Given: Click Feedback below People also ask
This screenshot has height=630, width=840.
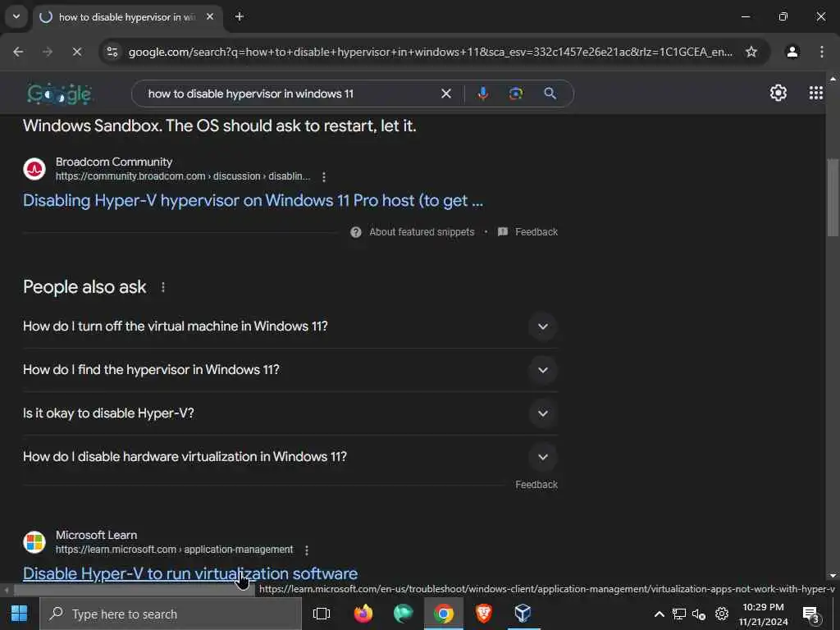Looking at the screenshot, I should coord(536,484).
